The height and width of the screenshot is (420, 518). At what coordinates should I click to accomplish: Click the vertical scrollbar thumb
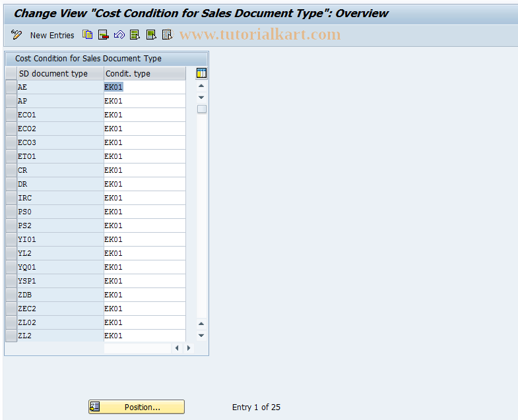tap(201, 109)
